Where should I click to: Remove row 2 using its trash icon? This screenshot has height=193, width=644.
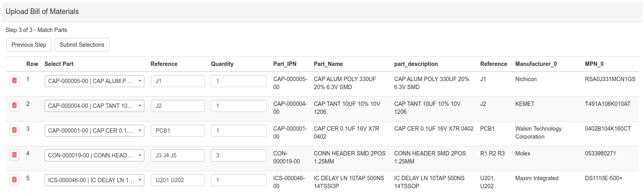coord(14,105)
